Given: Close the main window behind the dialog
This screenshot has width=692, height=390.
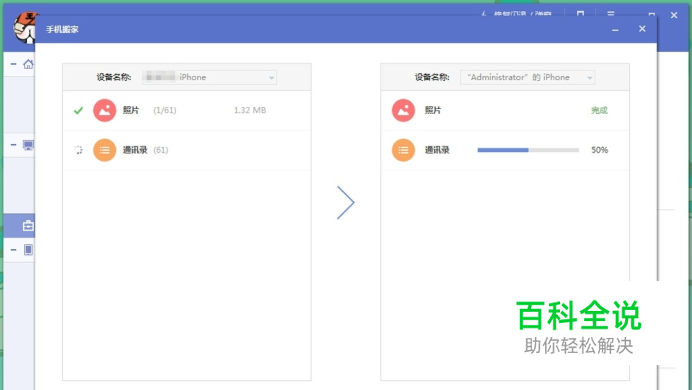Looking at the screenshot, I should (674, 15).
